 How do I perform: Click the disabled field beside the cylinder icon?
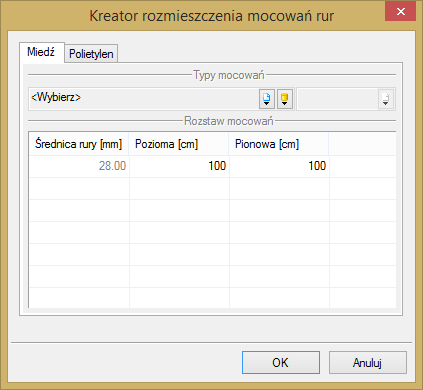coord(337,99)
